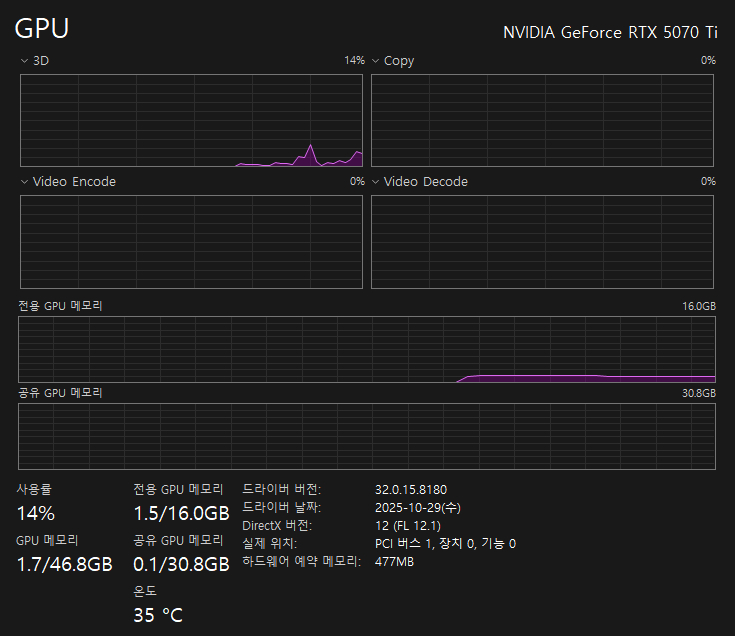Click the Video Encode graph panel
Image resolution: width=735 pixels, height=636 pixels.
(191, 241)
